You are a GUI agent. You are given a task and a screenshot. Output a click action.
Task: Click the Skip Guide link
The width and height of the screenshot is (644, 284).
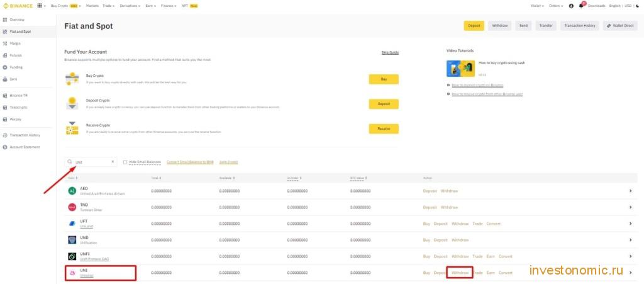390,53
